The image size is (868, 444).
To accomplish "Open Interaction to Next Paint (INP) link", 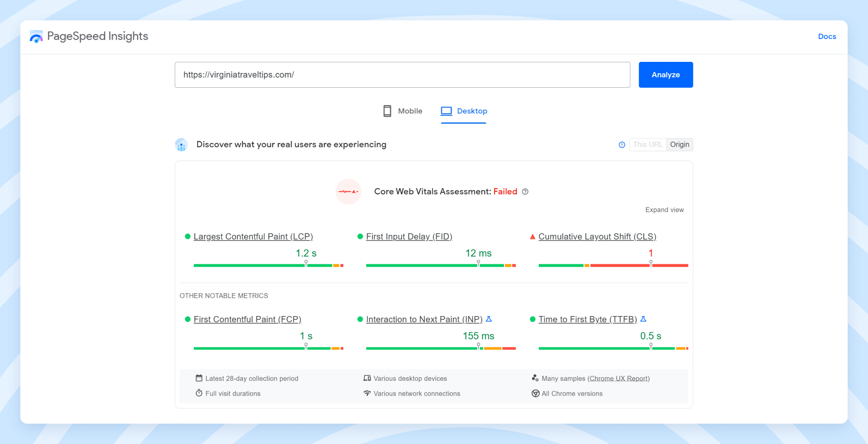I will [x=424, y=319].
